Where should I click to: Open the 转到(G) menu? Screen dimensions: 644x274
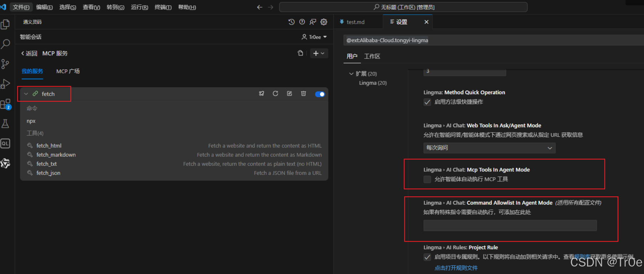click(x=115, y=7)
